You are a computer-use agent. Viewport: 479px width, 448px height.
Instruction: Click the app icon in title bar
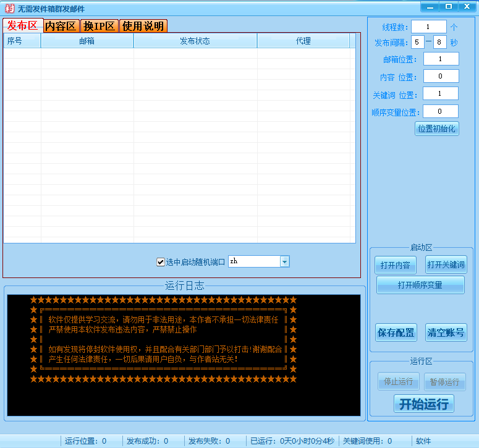pyautogui.click(x=9, y=9)
